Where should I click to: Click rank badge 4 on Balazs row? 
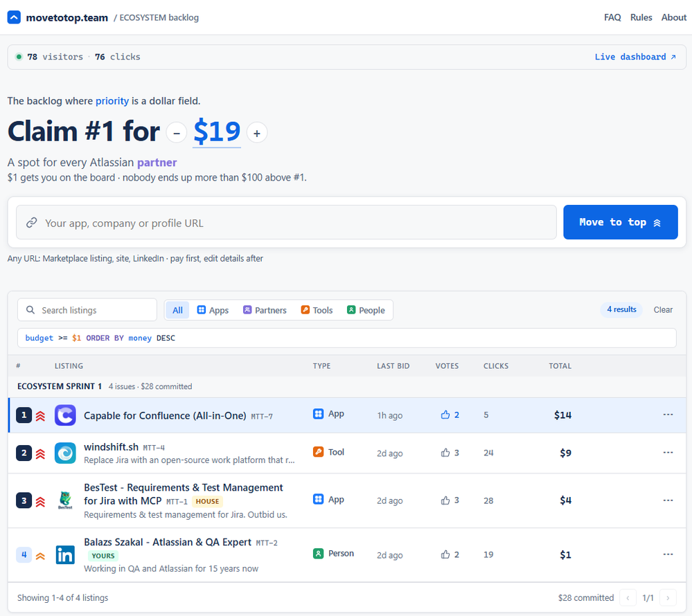pyautogui.click(x=24, y=554)
